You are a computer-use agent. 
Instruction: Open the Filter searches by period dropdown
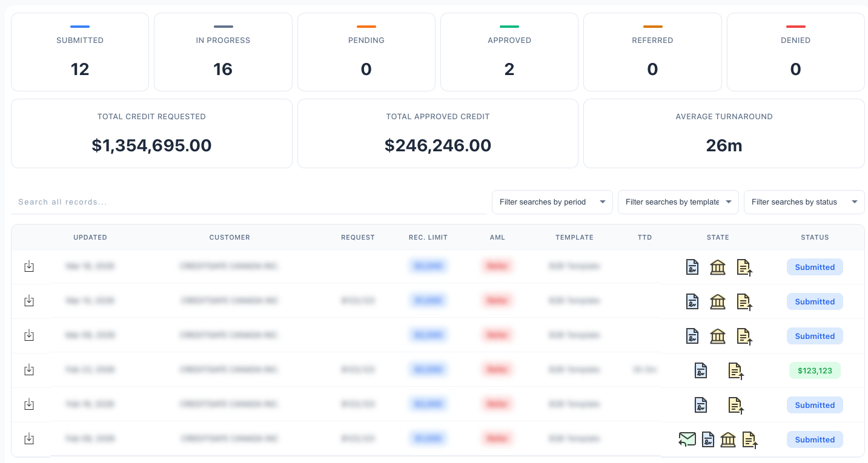[x=552, y=202]
